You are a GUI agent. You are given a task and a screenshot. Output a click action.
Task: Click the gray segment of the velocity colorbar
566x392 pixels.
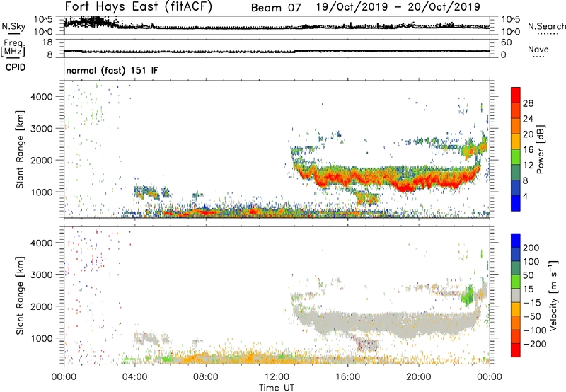click(516, 295)
